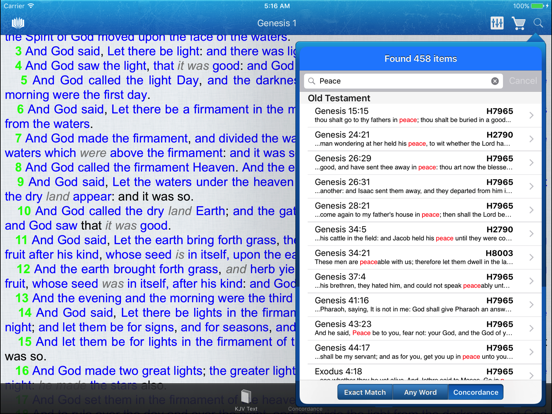Tap verse number 11
Image resolution: width=552 pixels, height=414 pixels.
(21, 240)
